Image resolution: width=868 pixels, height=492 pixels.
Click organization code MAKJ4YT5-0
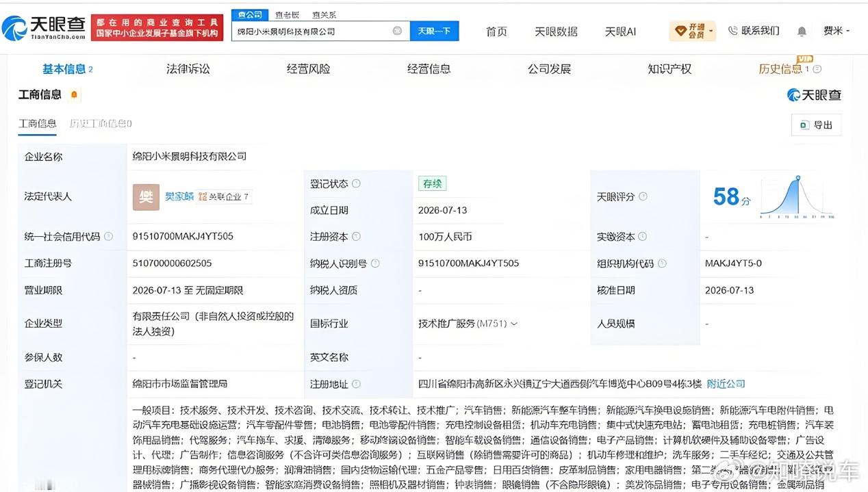733,263
